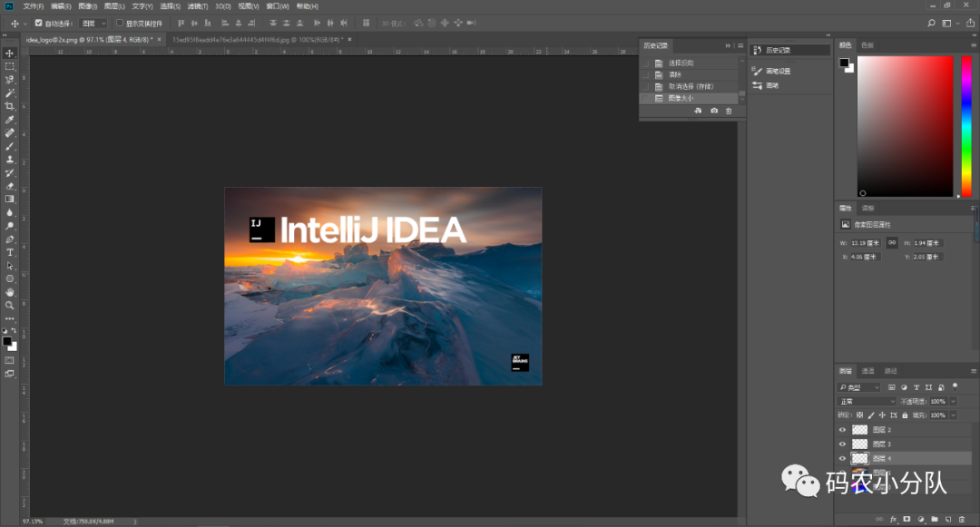Create a new group folder in Layers panel
The height and width of the screenshot is (527, 980).
[935, 519]
